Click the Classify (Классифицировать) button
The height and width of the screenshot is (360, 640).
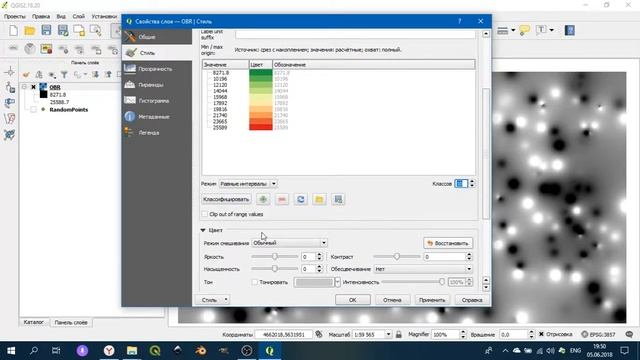tap(226, 199)
